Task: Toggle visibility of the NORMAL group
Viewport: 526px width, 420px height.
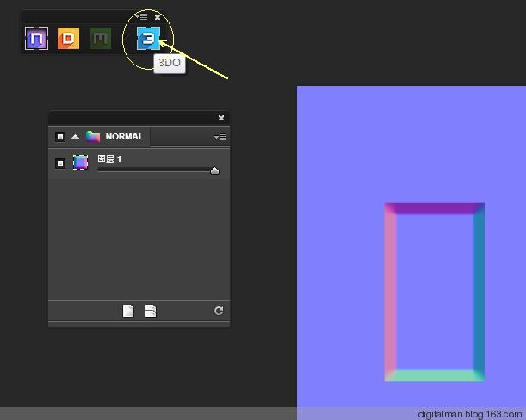Action: pos(60,137)
